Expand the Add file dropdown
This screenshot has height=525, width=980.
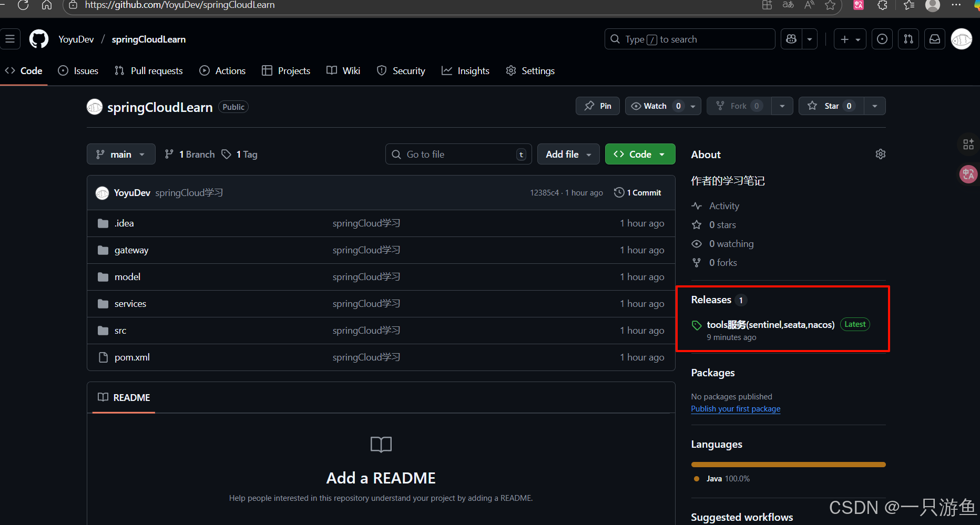coord(568,154)
